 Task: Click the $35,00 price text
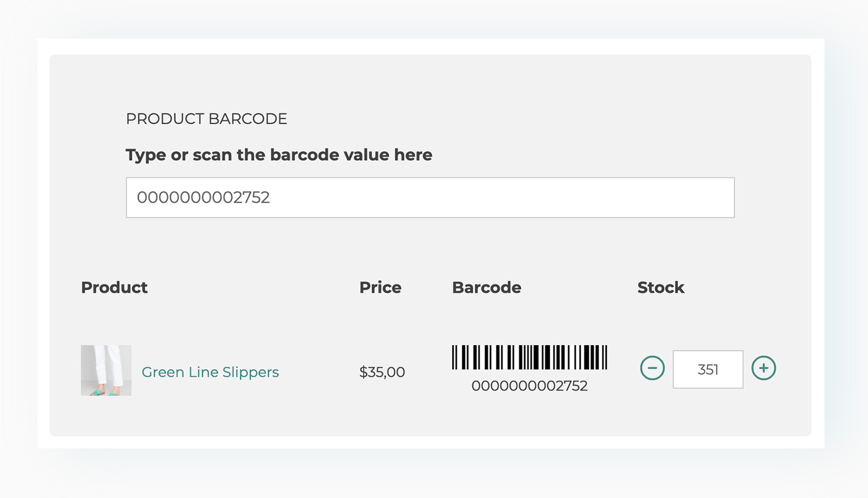coord(381,372)
